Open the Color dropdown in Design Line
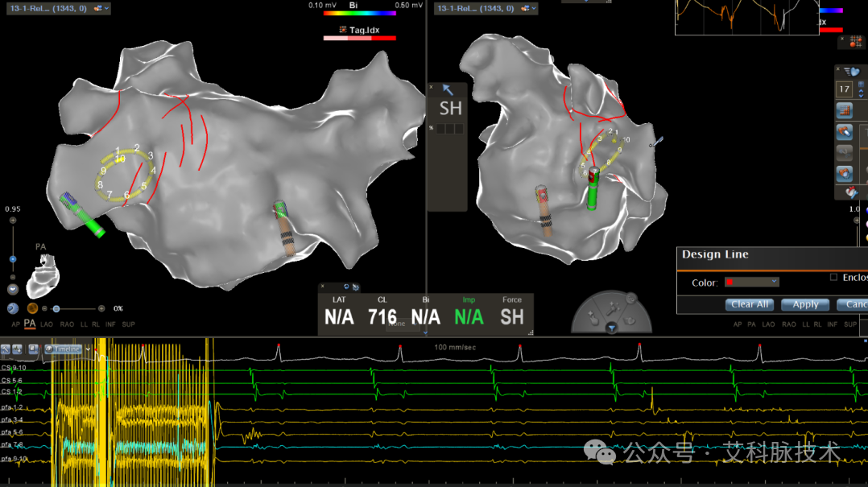The image size is (868, 487). tap(752, 283)
